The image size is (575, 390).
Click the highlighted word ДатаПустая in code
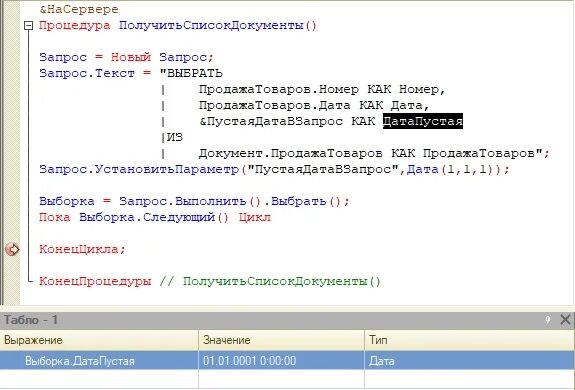click(x=423, y=121)
